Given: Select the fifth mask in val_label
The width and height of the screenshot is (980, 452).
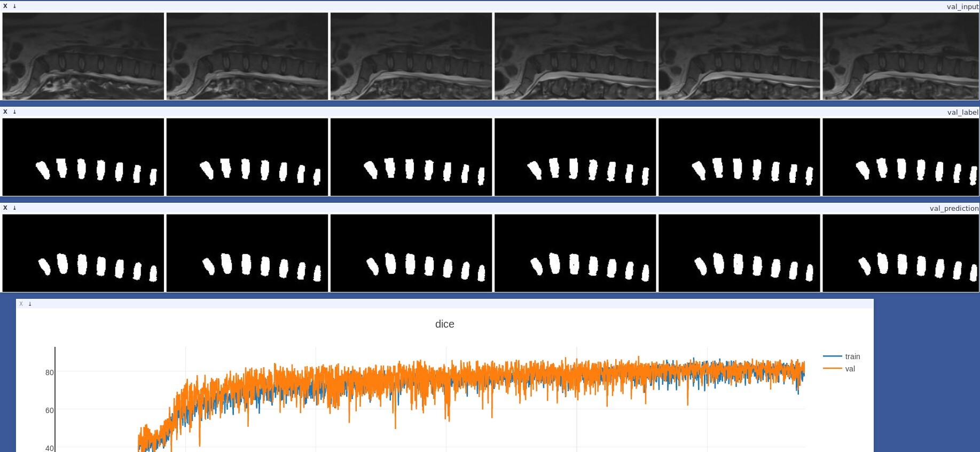Looking at the screenshot, I should point(739,157).
